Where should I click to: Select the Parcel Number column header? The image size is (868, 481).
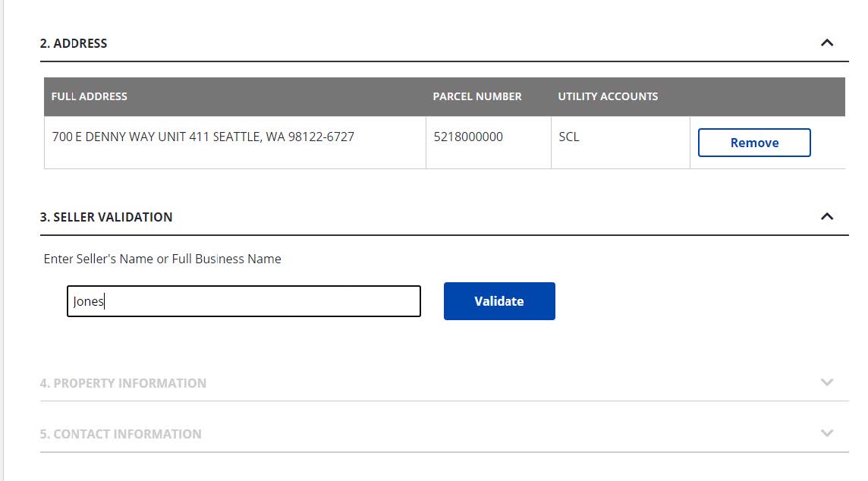point(476,96)
